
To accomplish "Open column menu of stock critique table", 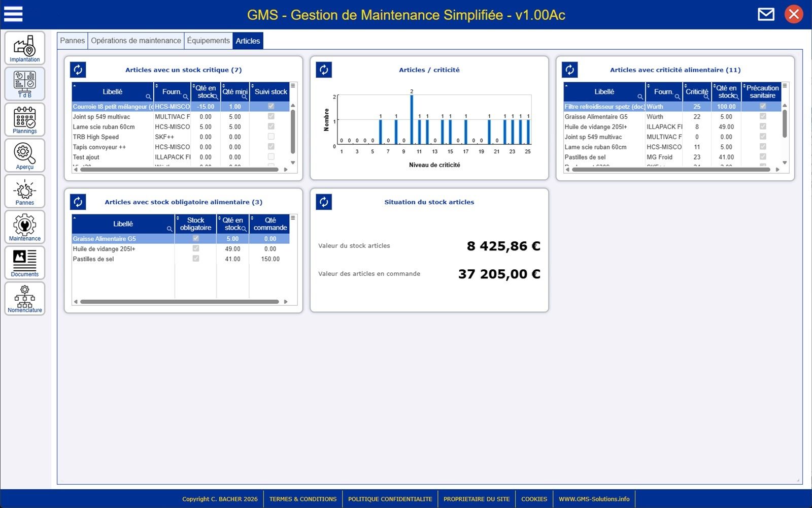I will [x=293, y=86].
